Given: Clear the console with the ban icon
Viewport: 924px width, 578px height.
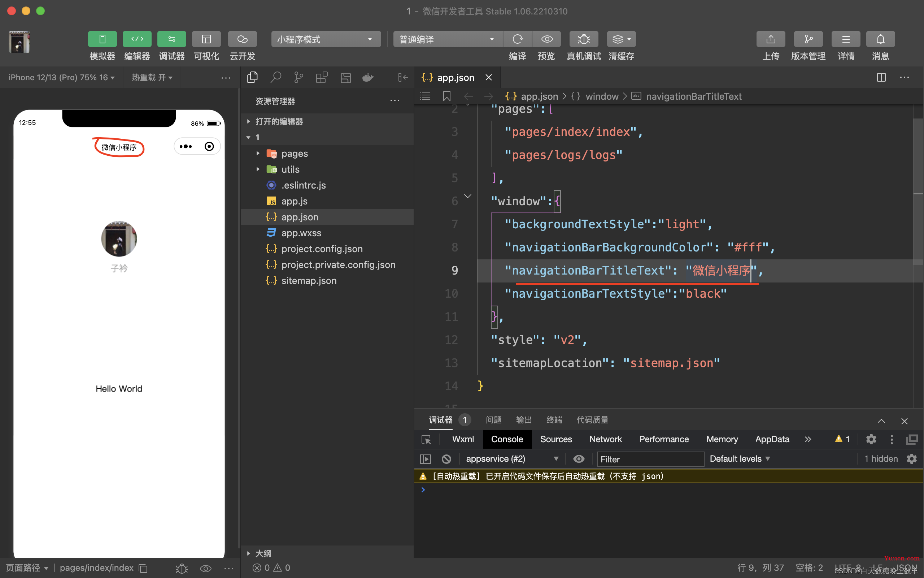Looking at the screenshot, I should point(446,459).
